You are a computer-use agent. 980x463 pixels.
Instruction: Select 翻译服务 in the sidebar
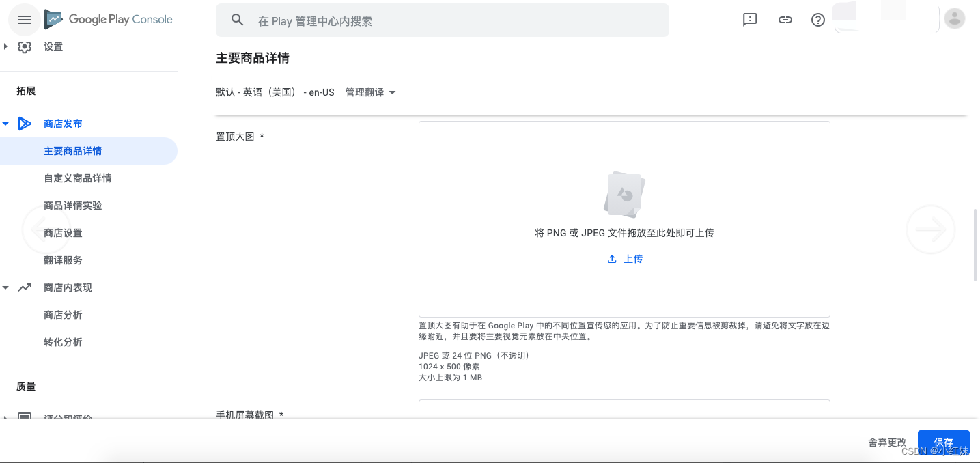pyautogui.click(x=63, y=259)
